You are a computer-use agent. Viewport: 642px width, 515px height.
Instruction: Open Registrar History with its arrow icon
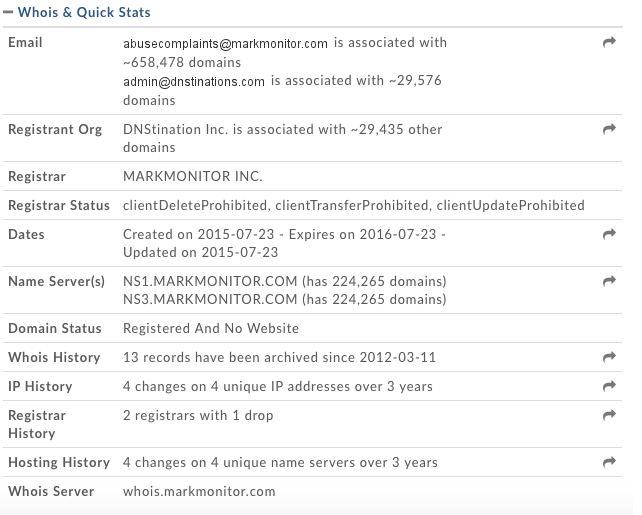pos(609,415)
